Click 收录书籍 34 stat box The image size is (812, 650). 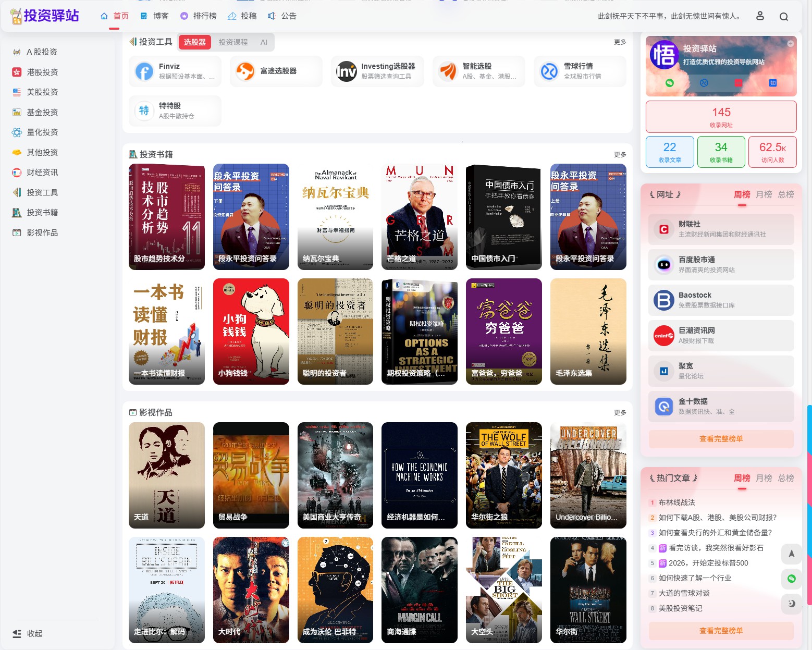[x=721, y=152]
